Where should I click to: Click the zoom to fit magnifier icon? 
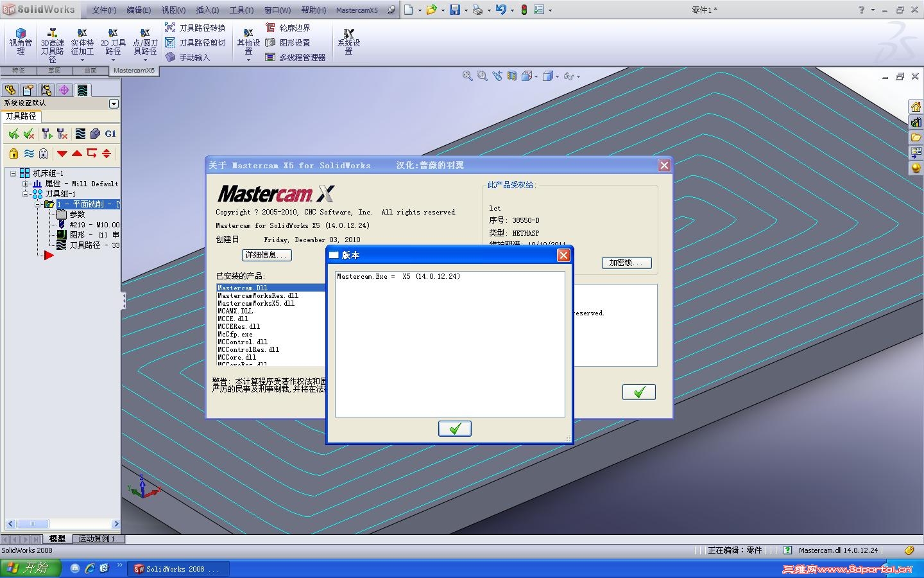coord(468,76)
